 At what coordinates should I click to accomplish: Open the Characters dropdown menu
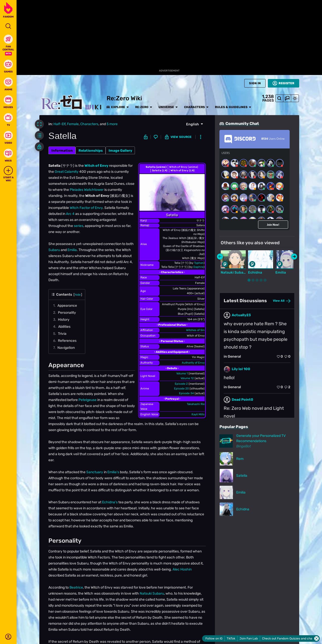click(196, 107)
